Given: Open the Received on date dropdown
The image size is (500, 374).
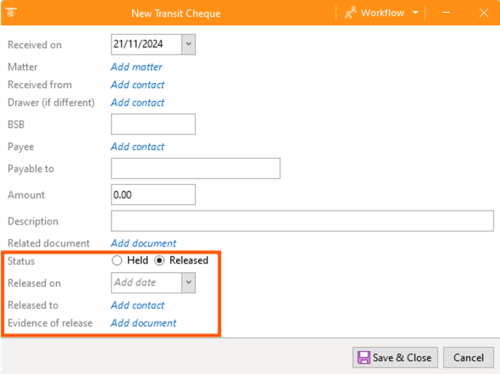Looking at the screenshot, I should (x=189, y=44).
